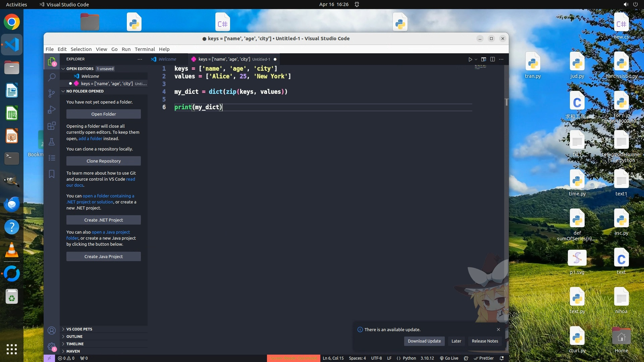Open the Terminal menu

145,49
